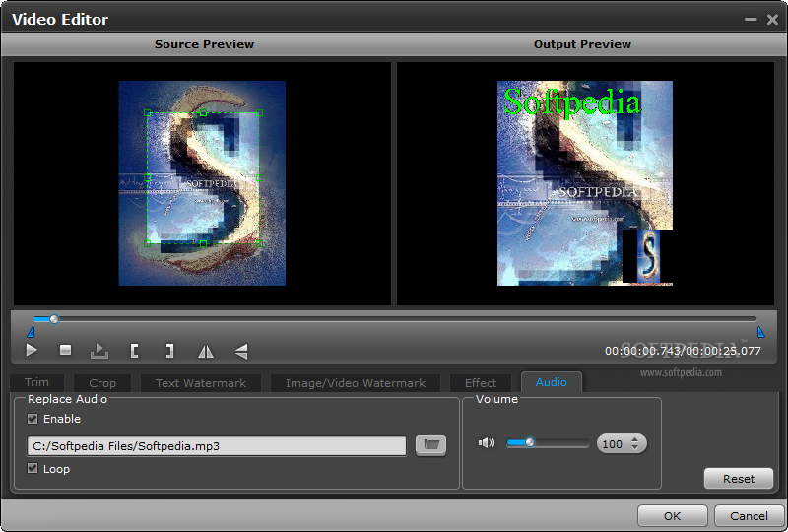
Task: Stop the video playback
Action: 65,350
